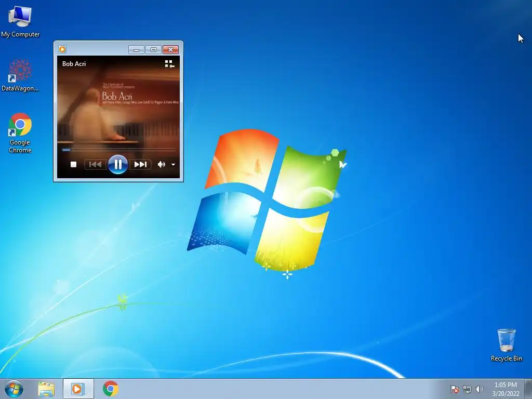This screenshot has height=399, width=532.
Task: Select the DataWagon desktop shortcut
Action: pyautogui.click(x=20, y=75)
